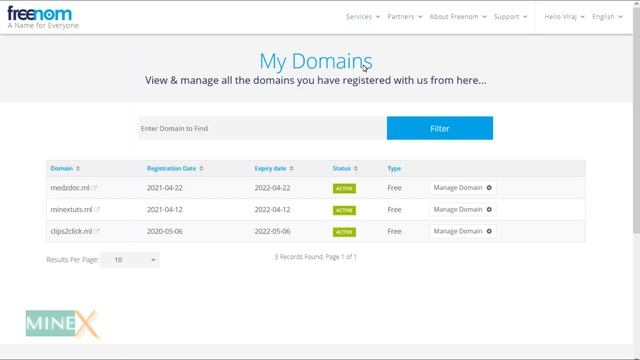Image resolution: width=640 pixels, height=360 pixels.
Task: Expand About Freenom menu
Action: point(458,17)
